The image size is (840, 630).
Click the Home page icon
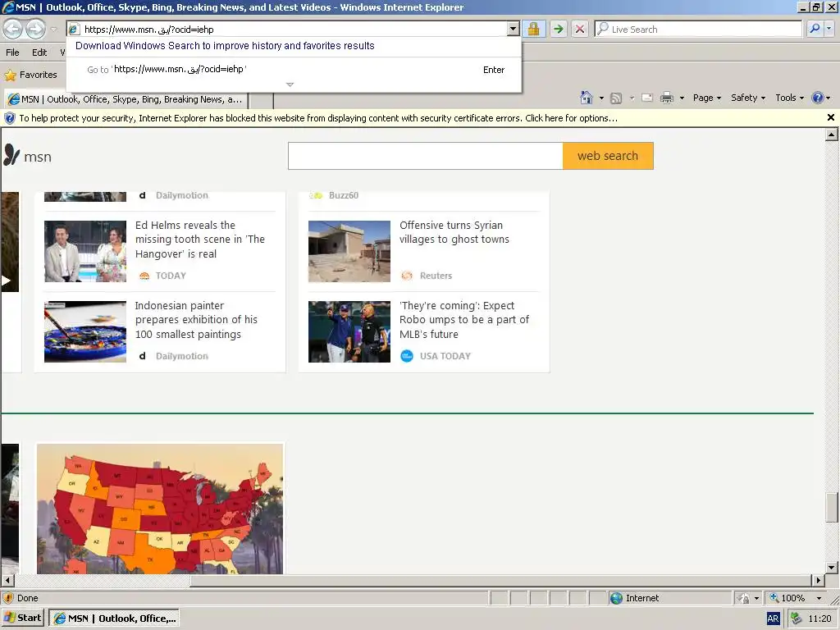pyautogui.click(x=587, y=98)
